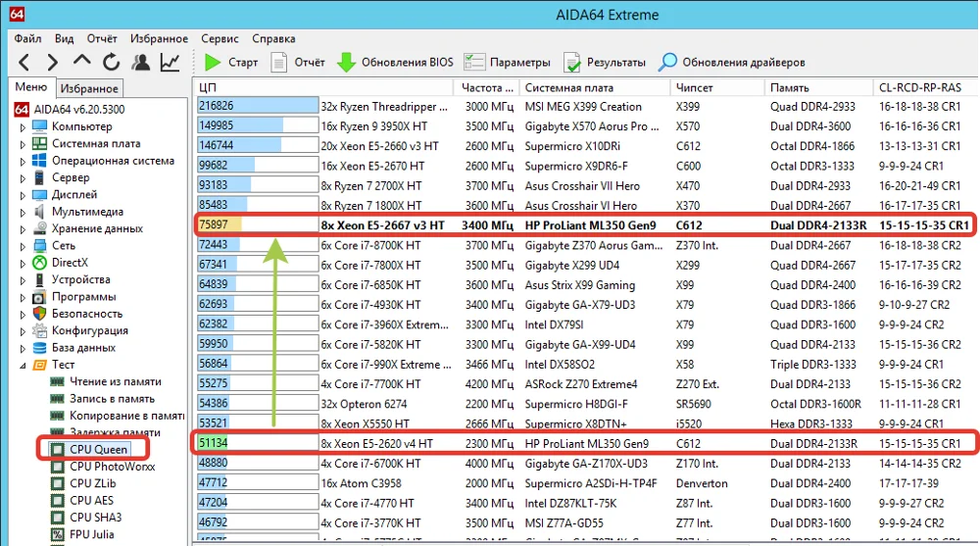
Task: Open Параметры from the toolbar
Action: coord(507,62)
